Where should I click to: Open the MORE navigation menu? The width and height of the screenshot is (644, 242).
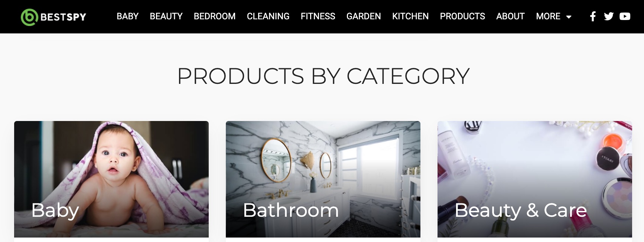click(554, 16)
